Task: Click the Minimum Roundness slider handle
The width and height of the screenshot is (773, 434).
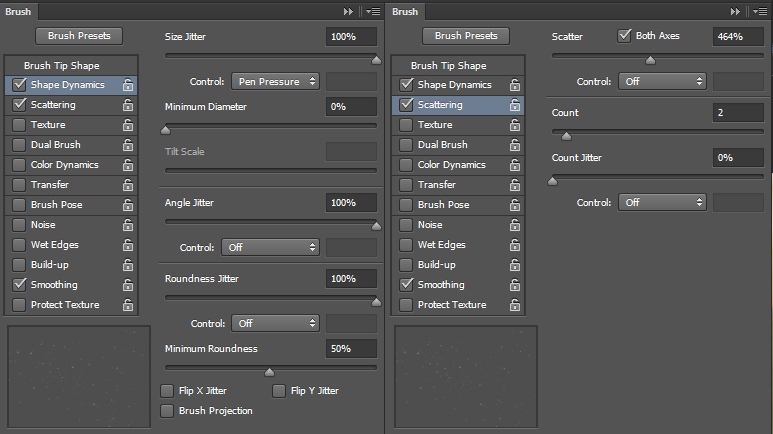Action: pyautogui.click(x=270, y=372)
